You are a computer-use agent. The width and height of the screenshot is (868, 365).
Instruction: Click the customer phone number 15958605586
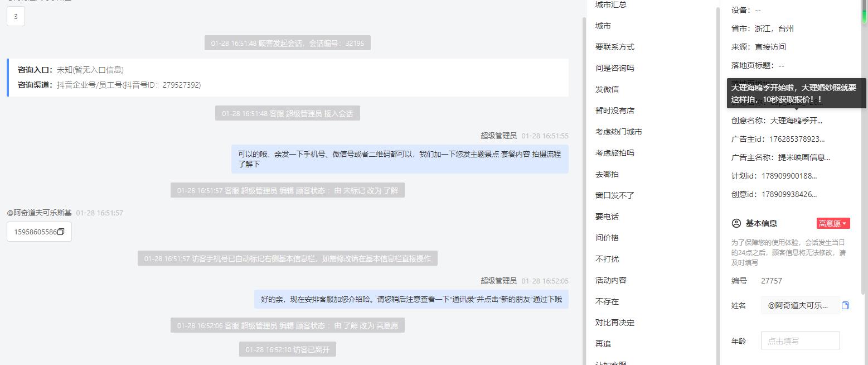click(x=35, y=232)
